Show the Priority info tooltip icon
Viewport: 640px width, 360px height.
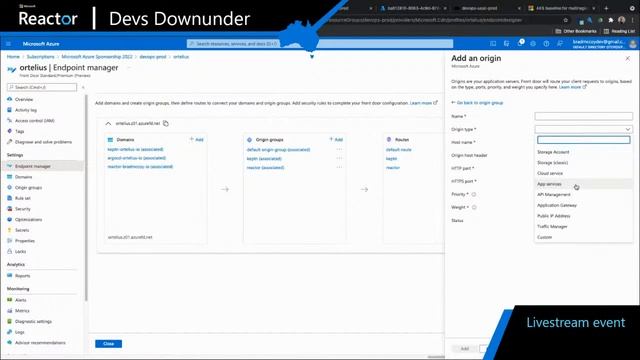coord(474,194)
